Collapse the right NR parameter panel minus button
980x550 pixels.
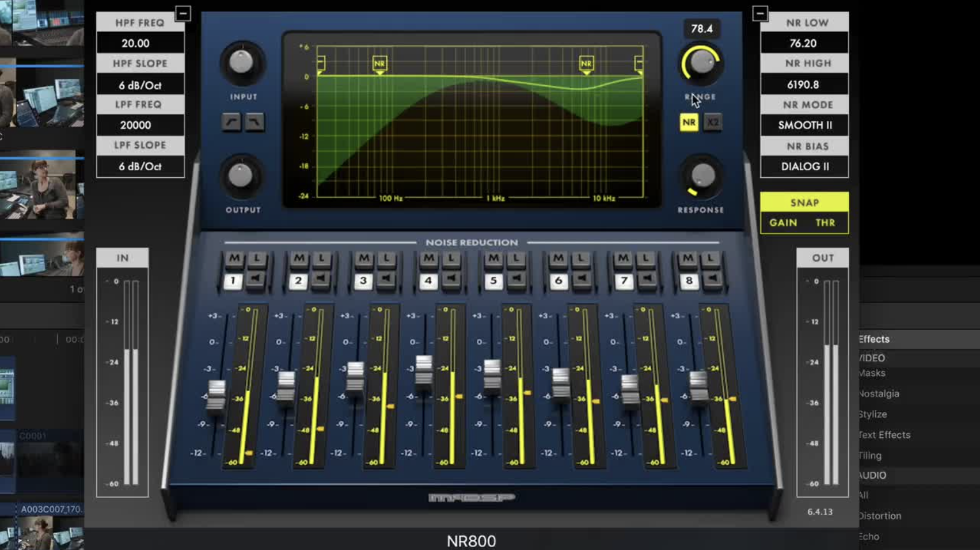(760, 13)
